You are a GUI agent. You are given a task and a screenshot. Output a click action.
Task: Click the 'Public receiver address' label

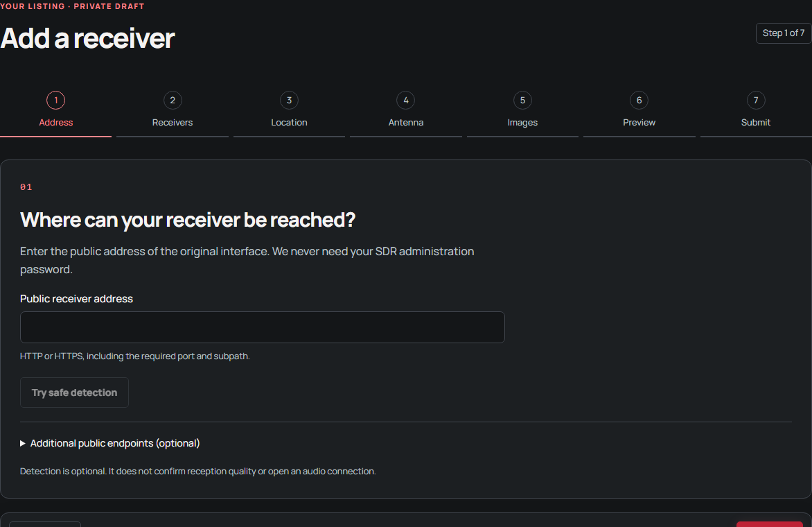[x=76, y=298]
